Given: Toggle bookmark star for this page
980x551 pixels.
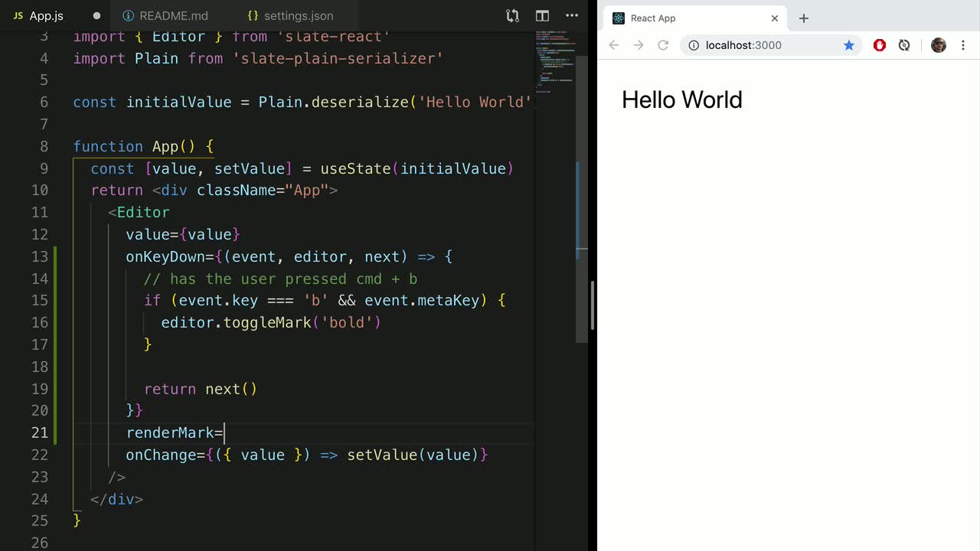Looking at the screenshot, I should point(848,45).
